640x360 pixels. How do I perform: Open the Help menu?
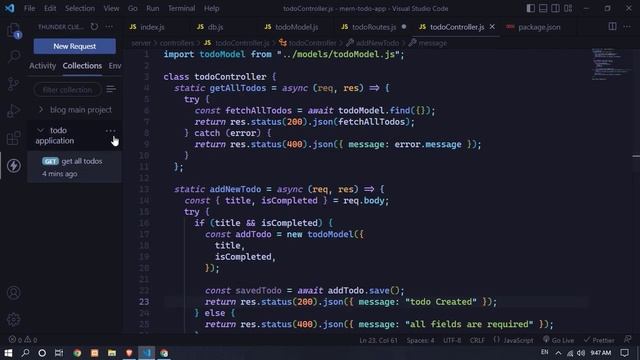(211, 8)
